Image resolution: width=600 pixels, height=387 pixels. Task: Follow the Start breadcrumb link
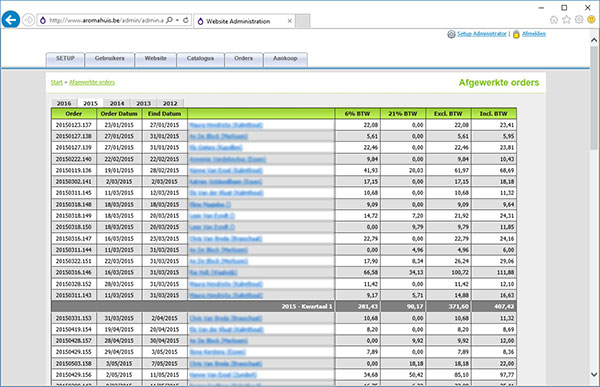pyautogui.click(x=56, y=82)
